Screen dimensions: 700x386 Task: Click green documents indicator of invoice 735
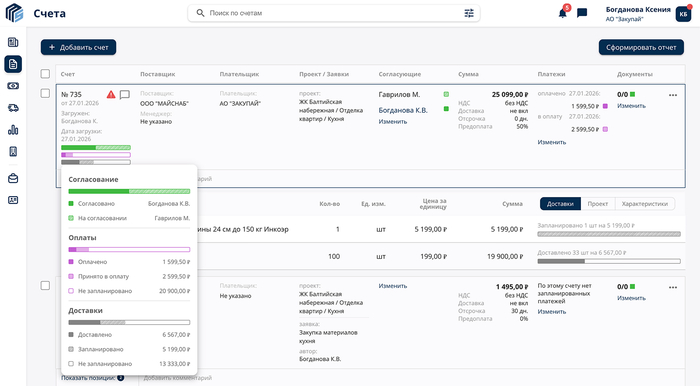(632, 94)
